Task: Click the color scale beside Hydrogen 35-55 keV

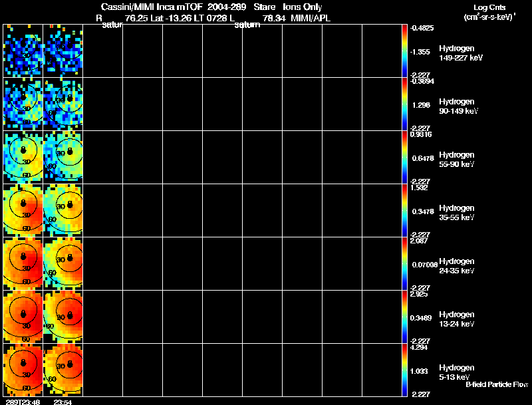Action: pos(404,210)
